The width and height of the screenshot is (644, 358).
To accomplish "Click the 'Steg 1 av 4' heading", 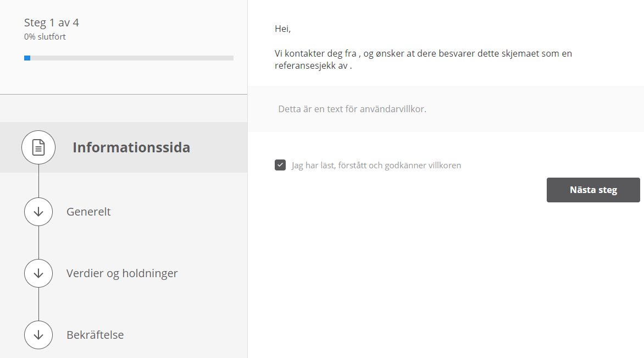I will 52,23.
